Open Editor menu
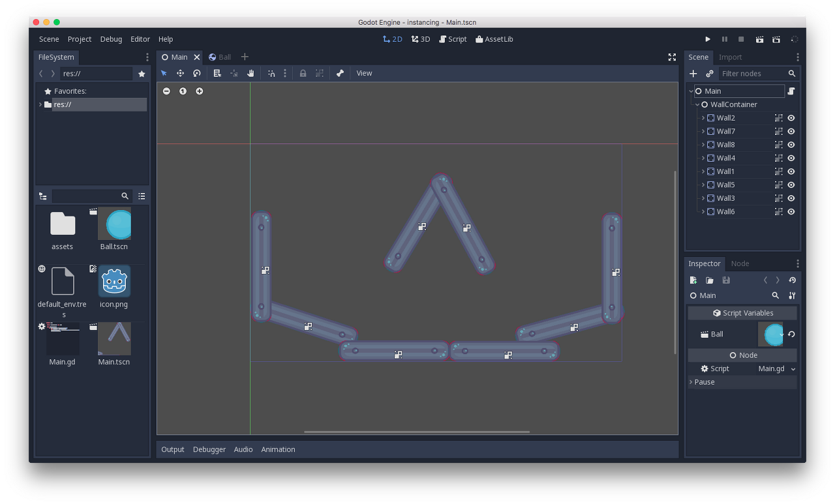This screenshot has height=504, width=835. [140, 39]
